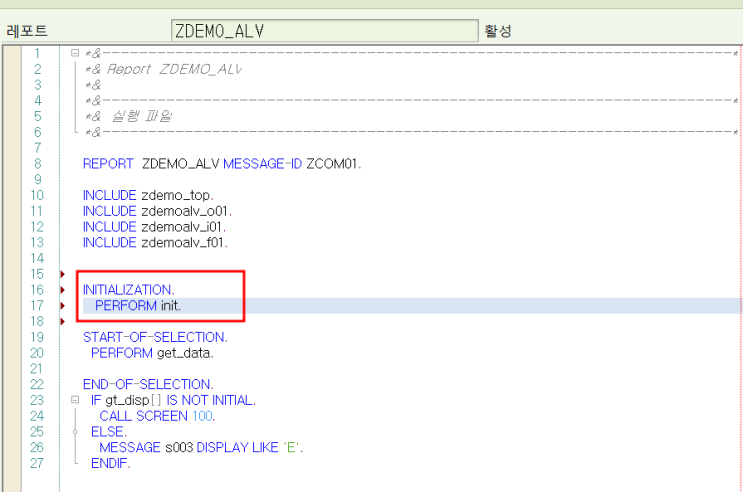
Task: Click include name zdemo_top
Action: tap(176, 195)
